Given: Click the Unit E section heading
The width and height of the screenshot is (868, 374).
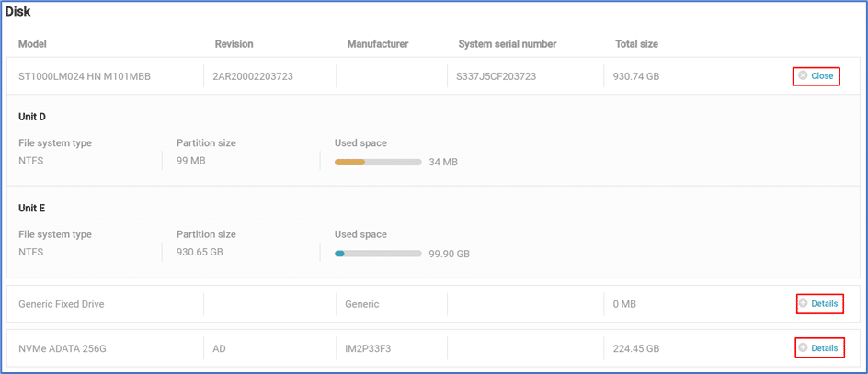Looking at the screenshot, I should 32,209.
